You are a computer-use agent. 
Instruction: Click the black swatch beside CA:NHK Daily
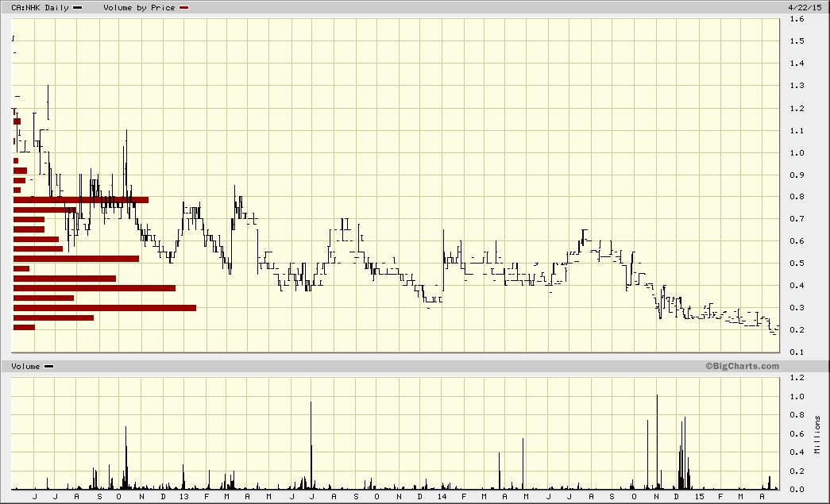pyautogui.click(x=77, y=7)
